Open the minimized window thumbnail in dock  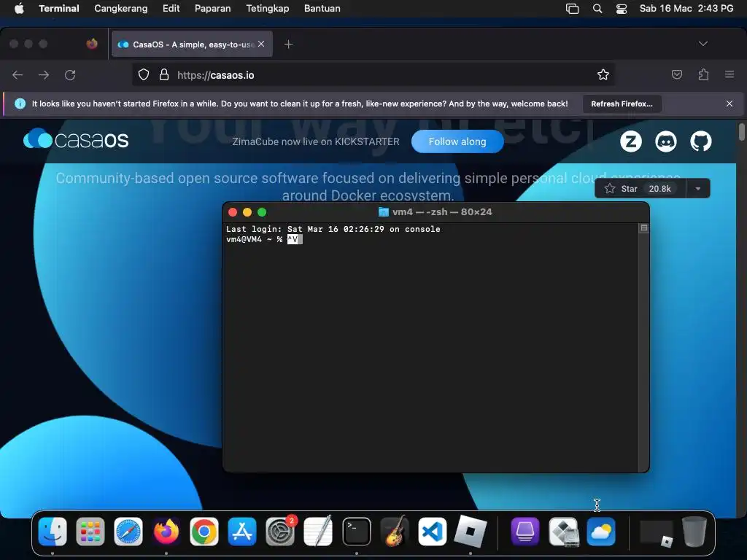click(657, 532)
